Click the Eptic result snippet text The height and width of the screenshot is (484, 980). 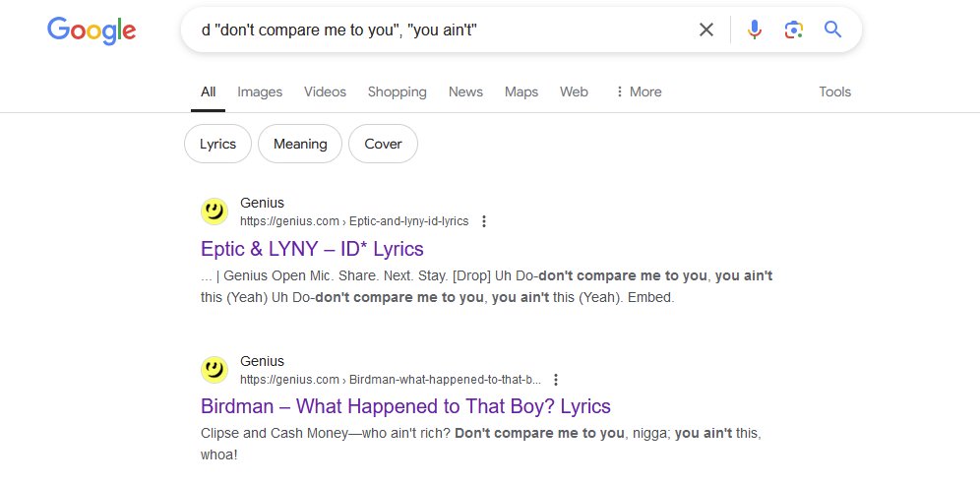486,286
